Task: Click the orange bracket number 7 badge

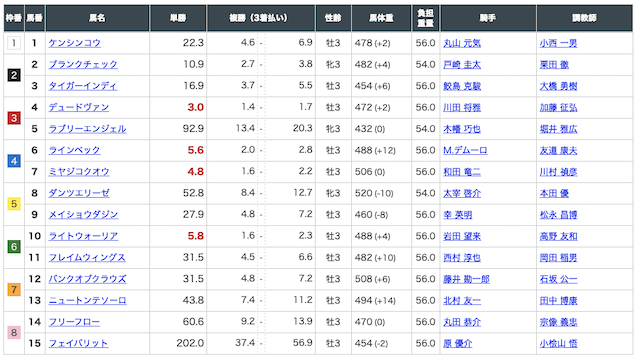Action: coord(14,289)
